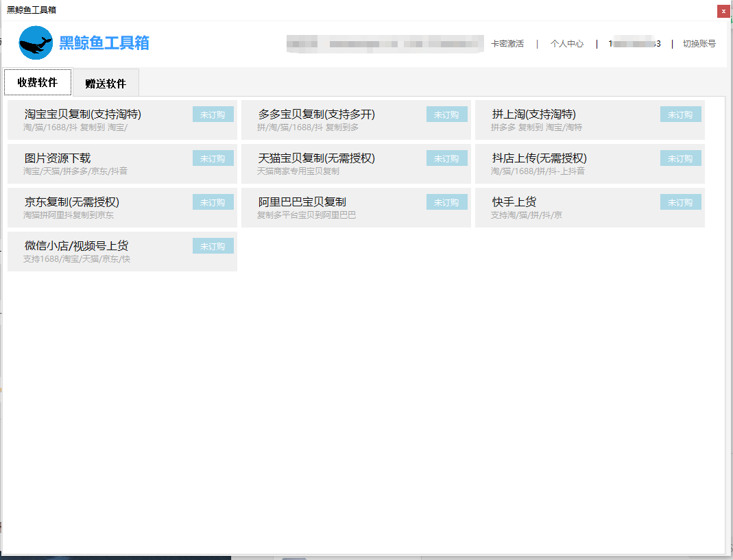Click description 支持1688/淘宝/天猫/京东/快
This screenshot has width=733, height=560.
[x=77, y=259]
